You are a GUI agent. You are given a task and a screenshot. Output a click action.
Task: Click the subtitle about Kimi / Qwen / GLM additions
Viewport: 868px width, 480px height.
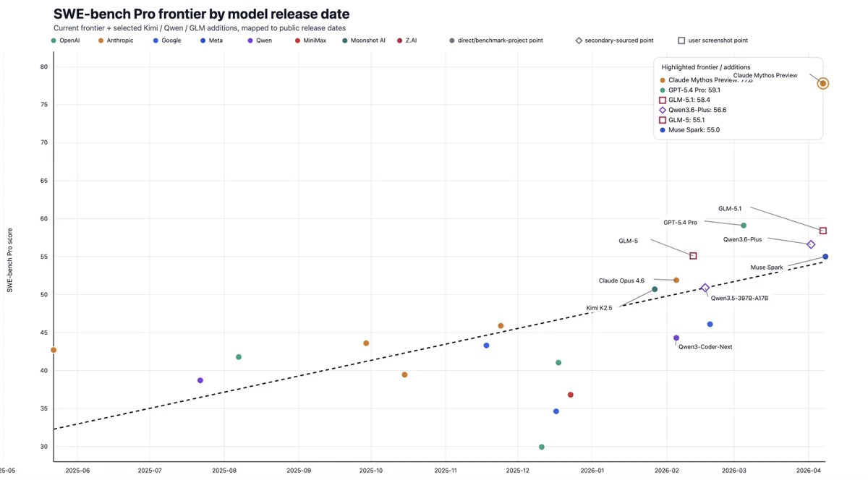pos(200,27)
